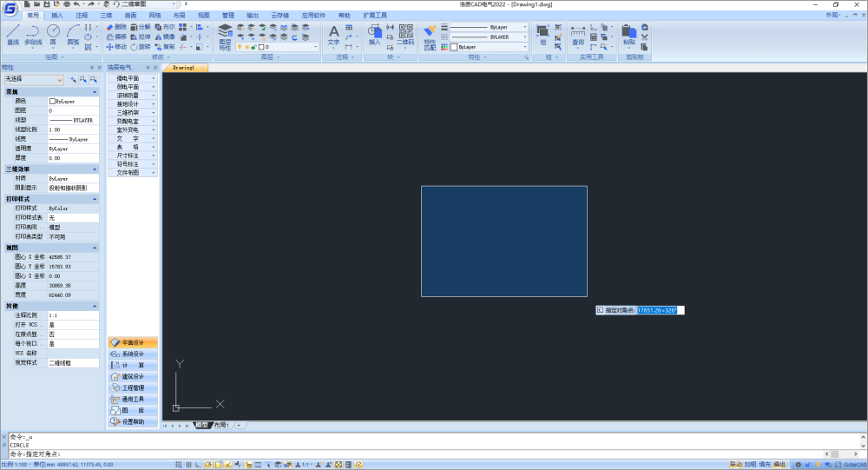Open the GstarCAD application logo menu
The height and width of the screenshot is (470, 868).
[x=10, y=9]
